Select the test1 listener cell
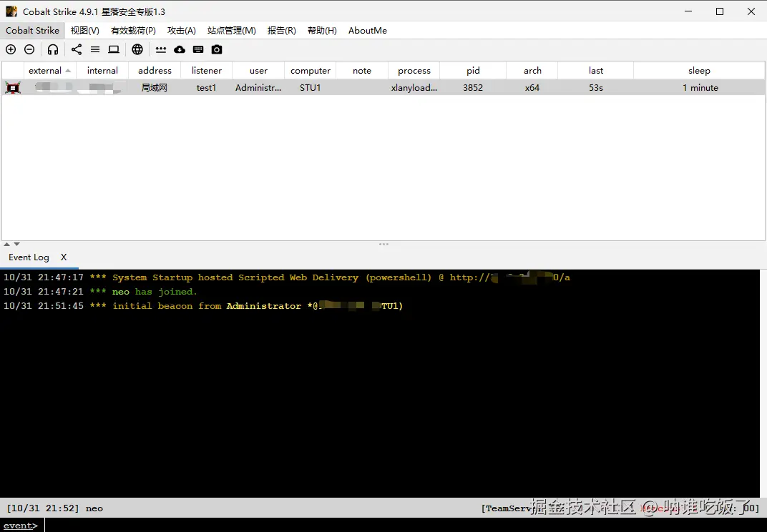The height and width of the screenshot is (532, 767). pos(207,87)
